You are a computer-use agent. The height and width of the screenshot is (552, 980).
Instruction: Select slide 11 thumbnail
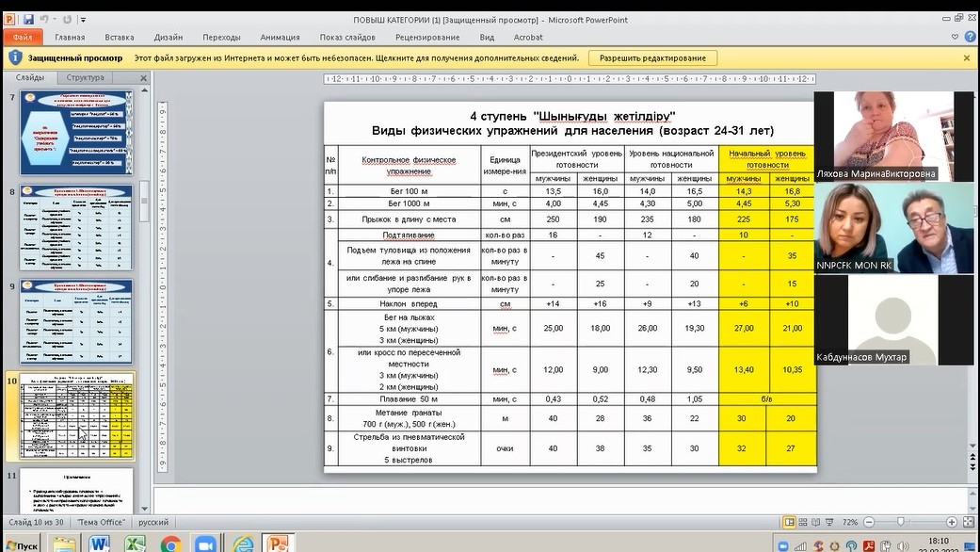click(x=76, y=490)
